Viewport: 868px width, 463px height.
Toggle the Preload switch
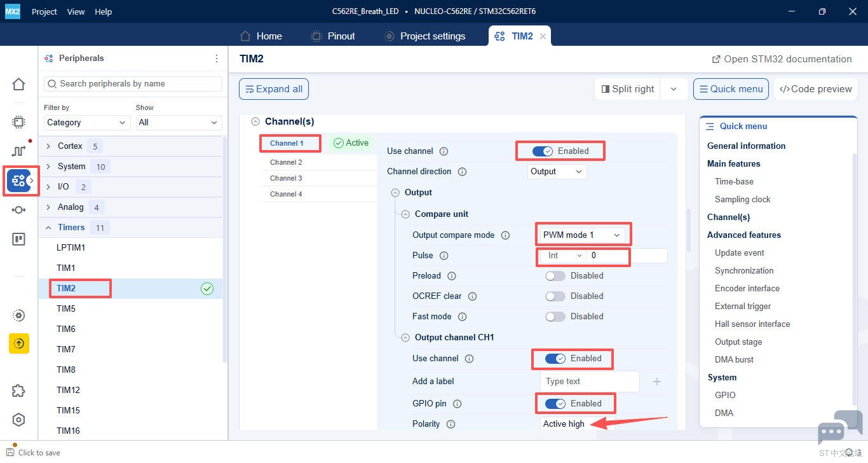(x=555, y=276)
